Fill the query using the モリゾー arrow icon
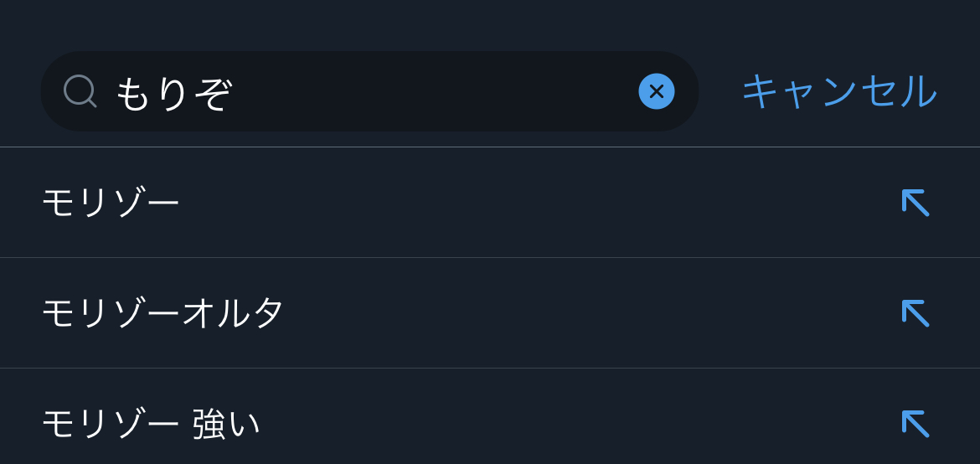The width and height of the screenshot is (980, 464). tap(915, 203)
